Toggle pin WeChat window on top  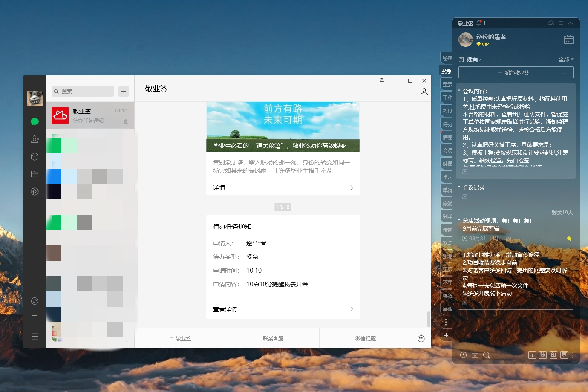pos(382,81)
